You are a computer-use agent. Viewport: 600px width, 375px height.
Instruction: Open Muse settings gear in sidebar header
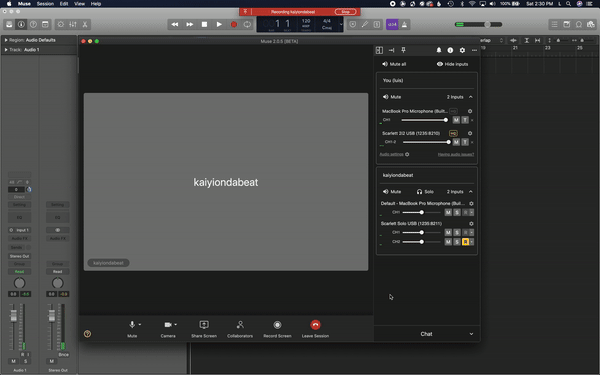coord(462,50)
